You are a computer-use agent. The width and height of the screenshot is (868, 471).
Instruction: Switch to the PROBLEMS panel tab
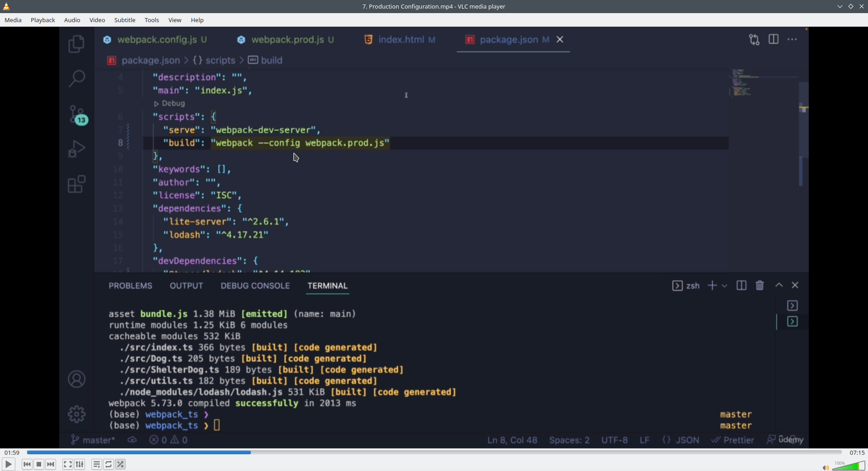click(131, 286)
